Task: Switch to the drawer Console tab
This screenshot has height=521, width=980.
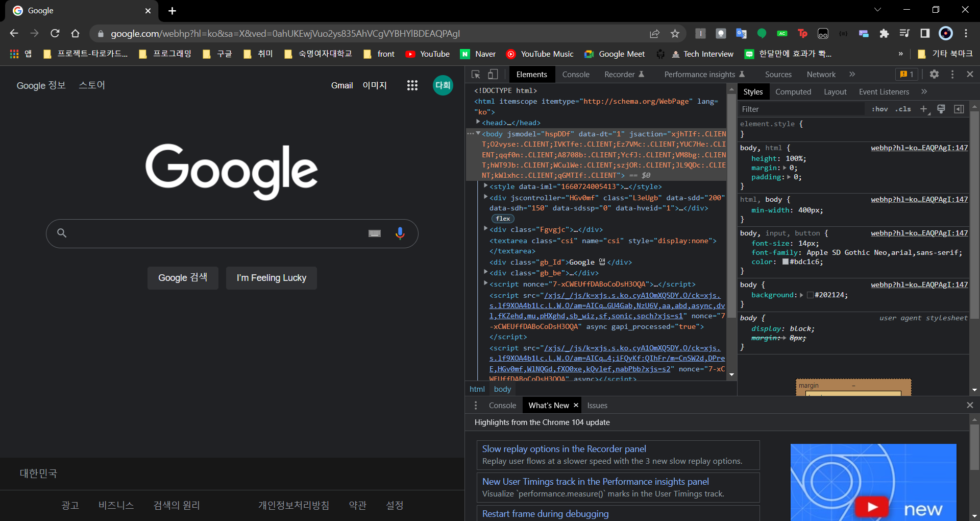Action: point(502,406)
